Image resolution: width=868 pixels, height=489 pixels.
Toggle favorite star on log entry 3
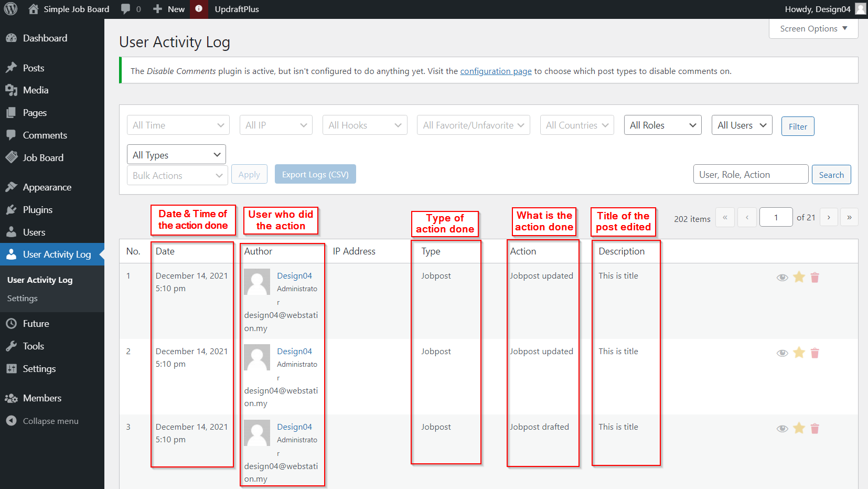pos(799,428)
